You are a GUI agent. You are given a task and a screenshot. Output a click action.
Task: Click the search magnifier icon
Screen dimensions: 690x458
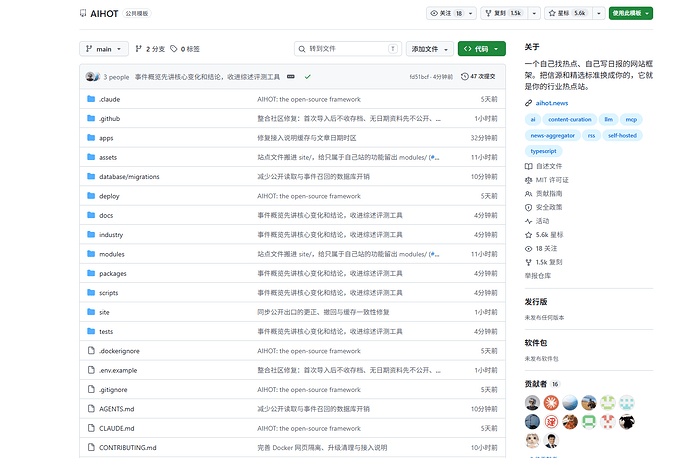[x=302, y=49]
